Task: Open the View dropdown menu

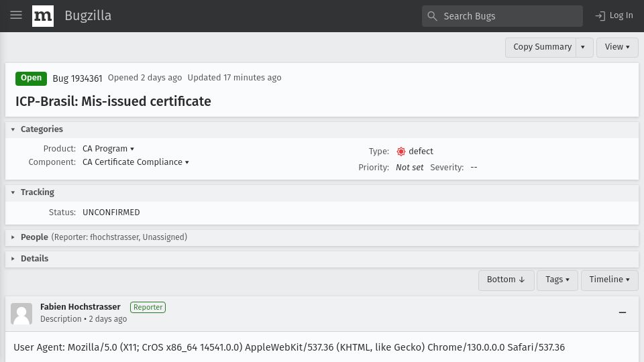Action: pyautogui.click(x=617, y=47)
